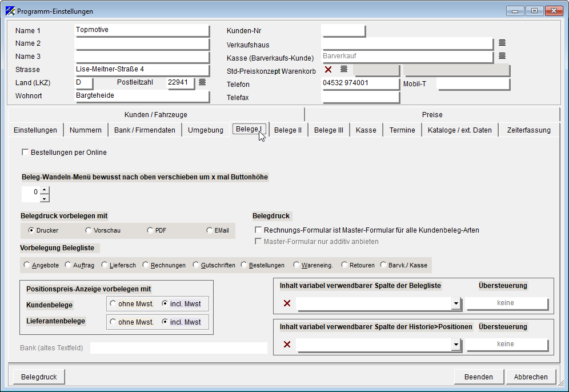Open Belegliste variable column dropdown
The height and width of the screenshot is (392, 569).
(456, 303)
